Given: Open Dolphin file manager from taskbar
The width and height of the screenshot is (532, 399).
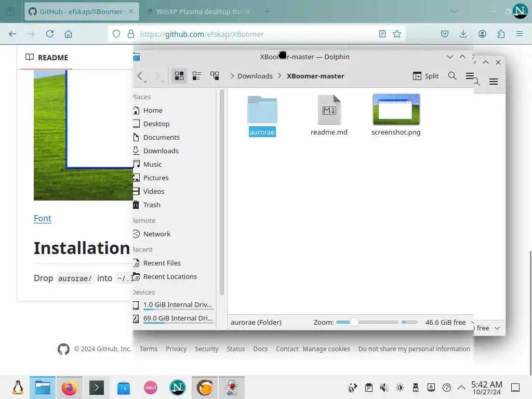Looking at the screenshot, I should [43, 388].
